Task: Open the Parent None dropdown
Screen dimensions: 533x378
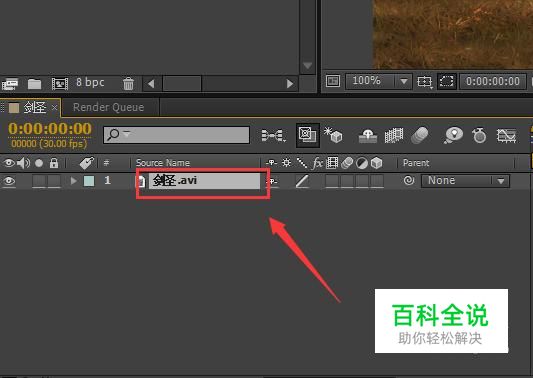Action: click(x=465, y=181)
